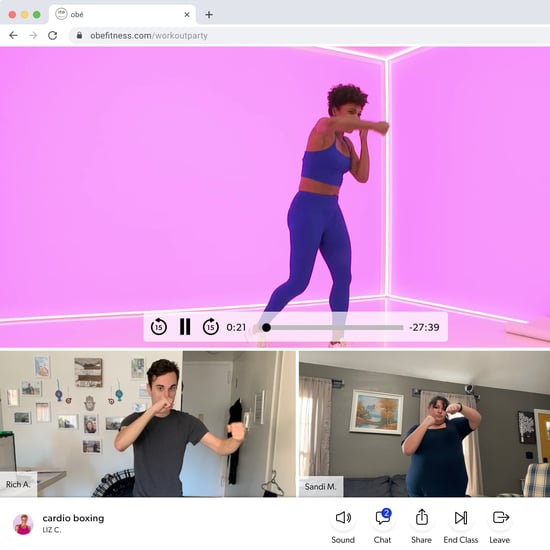Screen dimensions: 550x550
Task: Click the obé favicon in the tab
Action: tap(61, 14)
